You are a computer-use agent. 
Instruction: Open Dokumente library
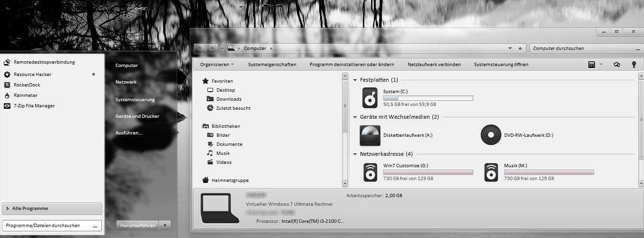tap(225, 144)
